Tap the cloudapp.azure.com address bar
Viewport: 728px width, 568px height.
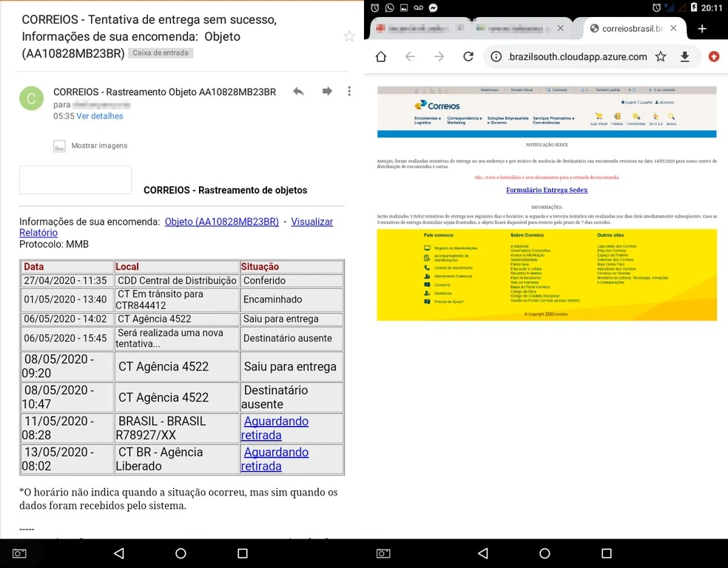pos(576,57)
